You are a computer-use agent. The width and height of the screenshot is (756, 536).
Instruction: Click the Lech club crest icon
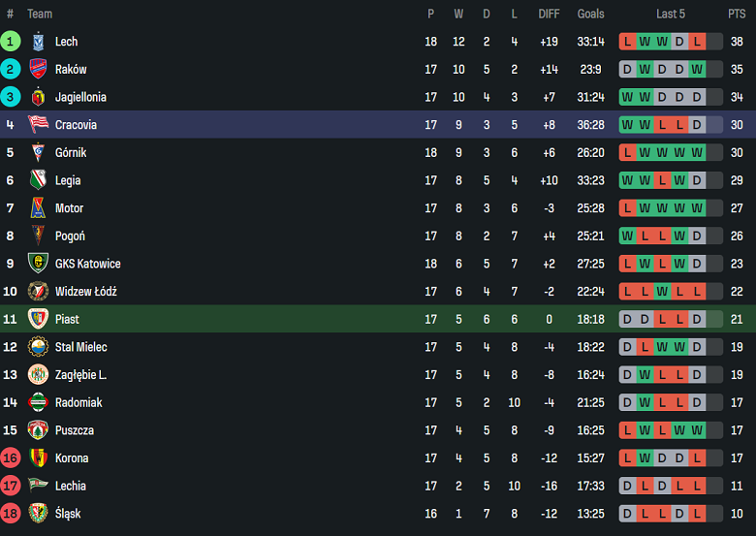click(38, 42)
